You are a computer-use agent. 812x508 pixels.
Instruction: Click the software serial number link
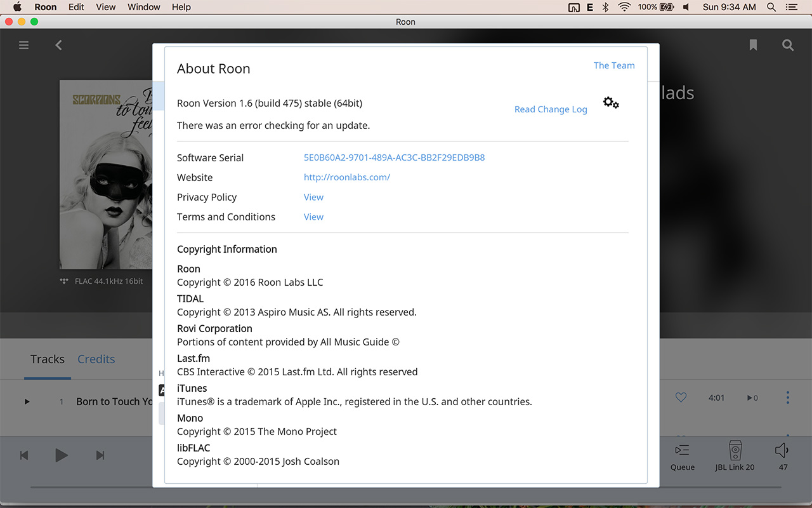coord(394,157)
